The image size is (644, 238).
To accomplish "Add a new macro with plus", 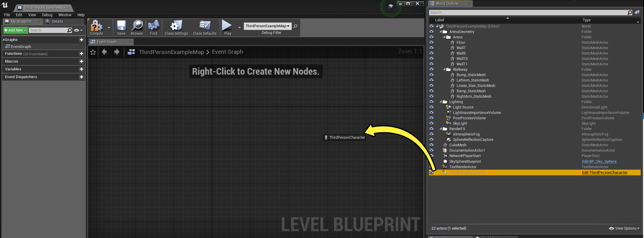I will coord(81,61).
